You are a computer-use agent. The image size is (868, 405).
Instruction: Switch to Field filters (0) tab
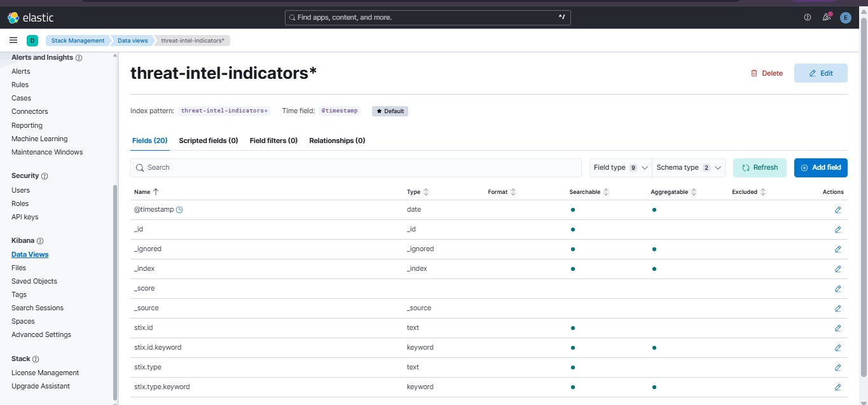(273, 141)
